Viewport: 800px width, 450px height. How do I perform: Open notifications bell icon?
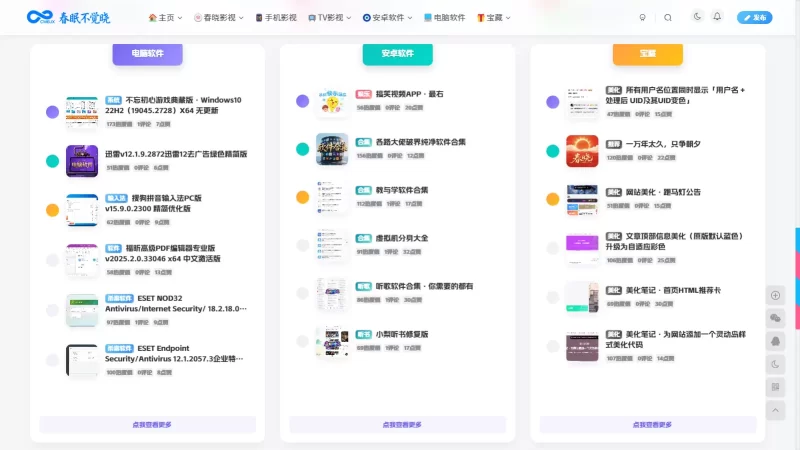(717, 16)
